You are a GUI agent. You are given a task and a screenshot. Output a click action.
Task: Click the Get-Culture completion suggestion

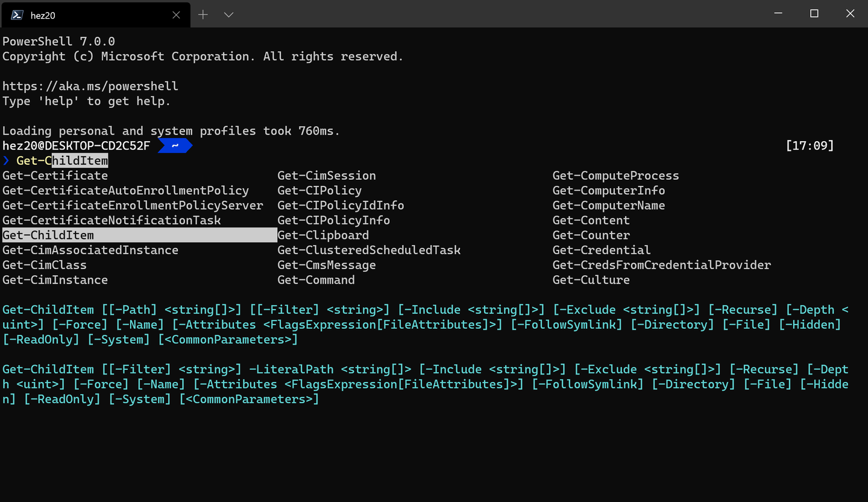coord(591,279)
